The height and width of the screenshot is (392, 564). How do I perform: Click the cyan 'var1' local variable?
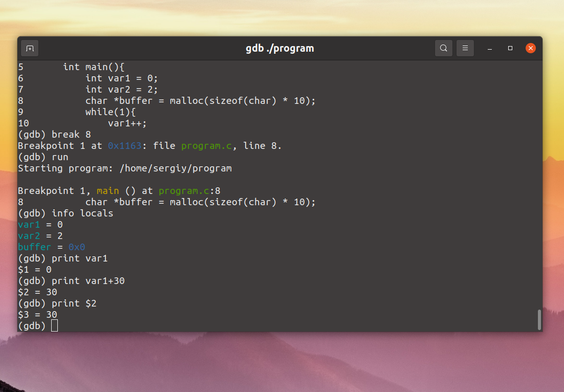(x=29, y=225)
